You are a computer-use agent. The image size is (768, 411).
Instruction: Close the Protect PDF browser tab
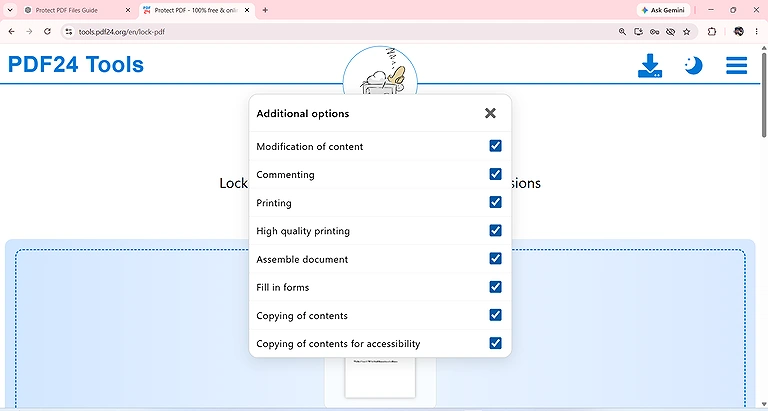click(246, 10)
